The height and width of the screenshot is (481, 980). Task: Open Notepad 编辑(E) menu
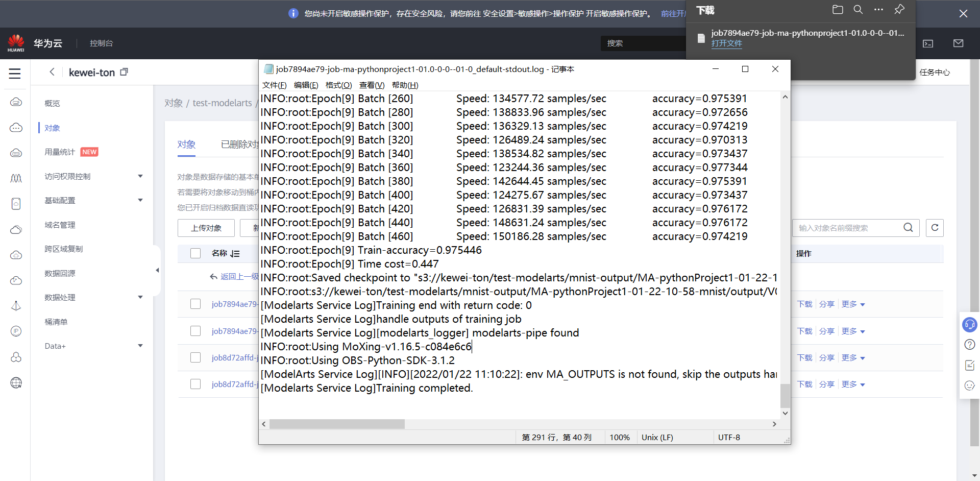[x=306, y=85]
